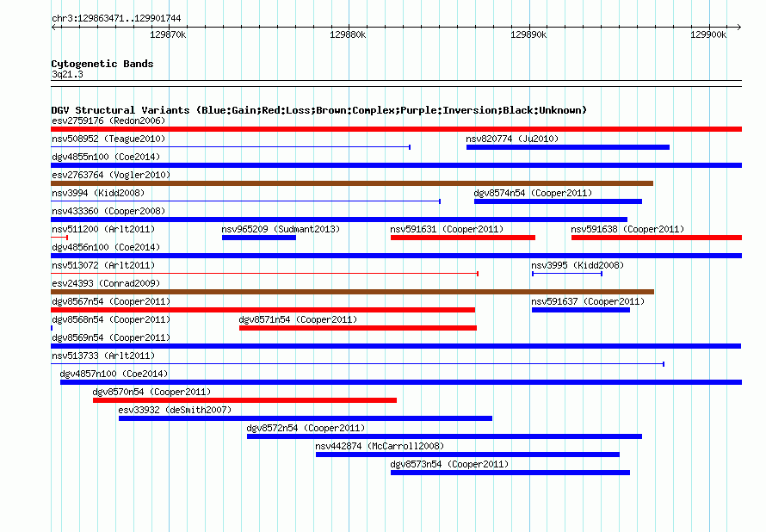Select the dgv8567n54 (Cooper2011) red bar
Image resolution: width=766 pixels, height=532 pixels.
263,310
